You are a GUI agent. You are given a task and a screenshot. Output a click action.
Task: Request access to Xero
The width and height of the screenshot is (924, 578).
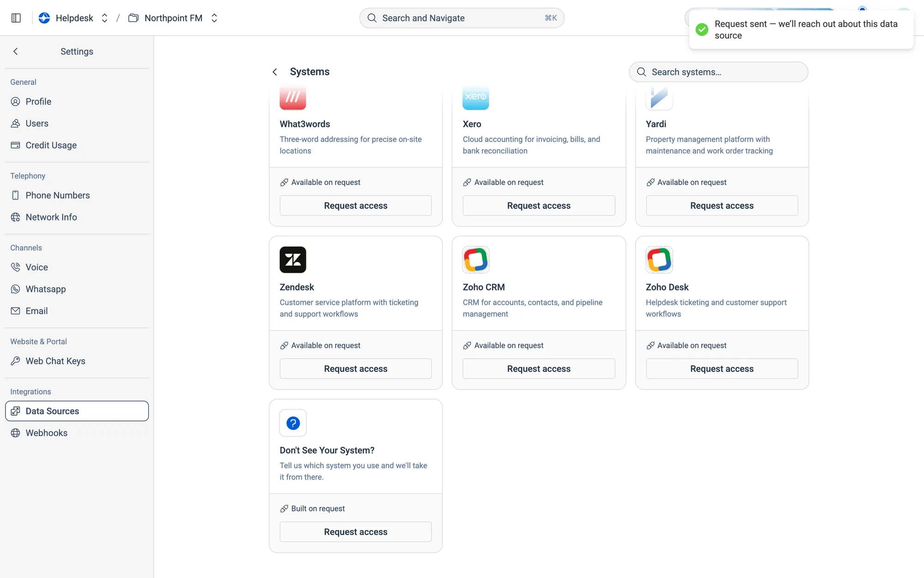point(539,205)
